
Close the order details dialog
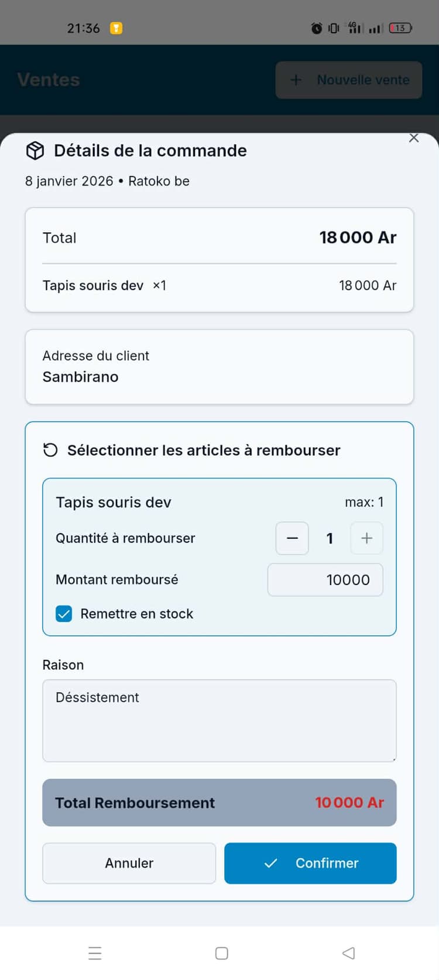(x=414, y=138)
